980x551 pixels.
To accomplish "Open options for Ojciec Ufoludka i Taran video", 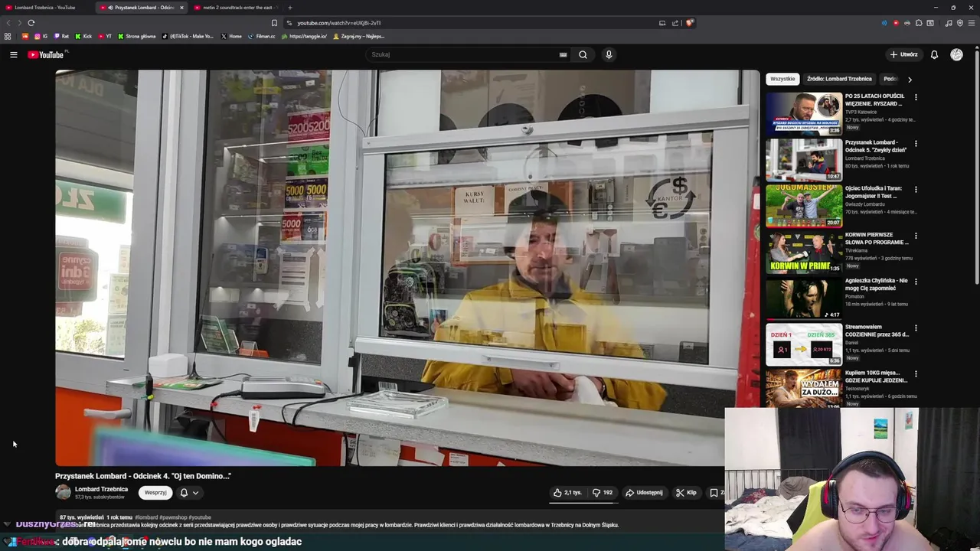I will (916, 189).
